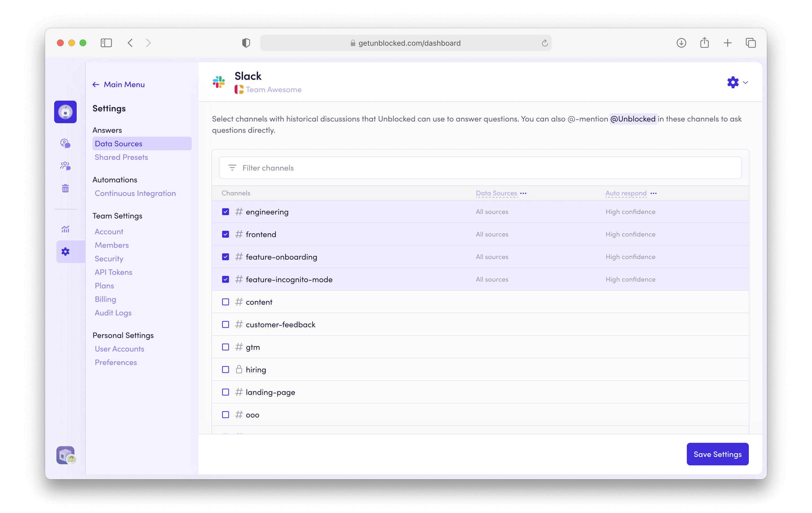Open the bot assistant panel in the sidebar

[65, 112]
